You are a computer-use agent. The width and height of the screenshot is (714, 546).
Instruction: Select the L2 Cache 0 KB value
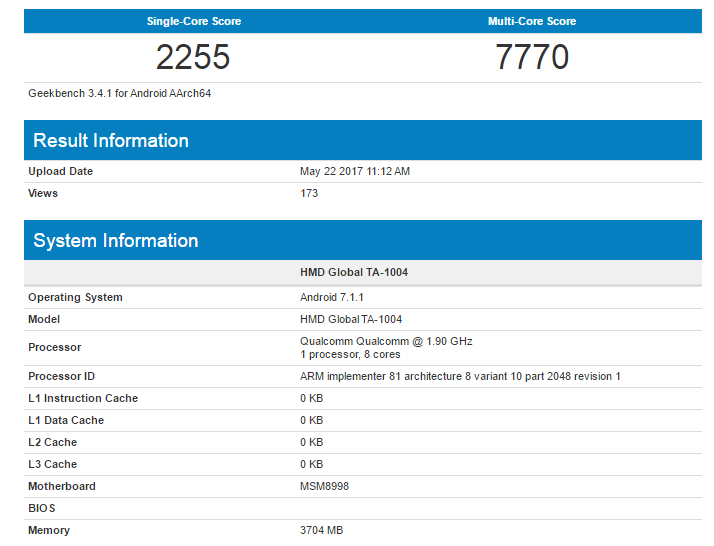311,442
